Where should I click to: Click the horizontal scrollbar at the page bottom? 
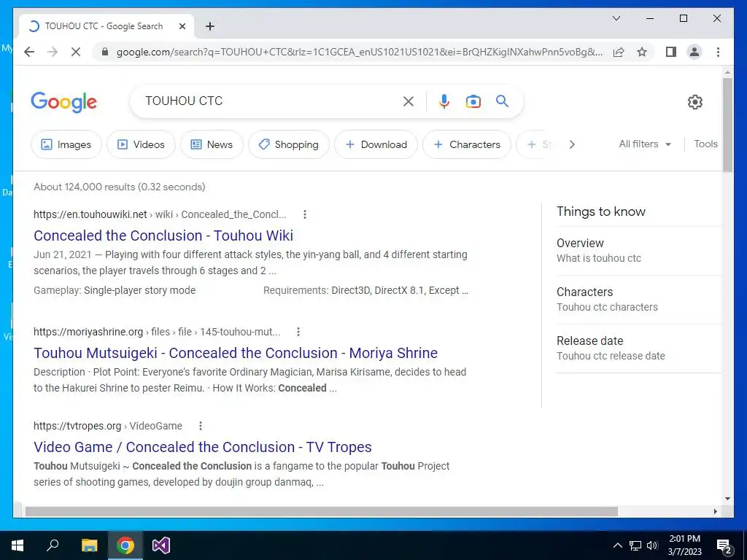(322, 511)
